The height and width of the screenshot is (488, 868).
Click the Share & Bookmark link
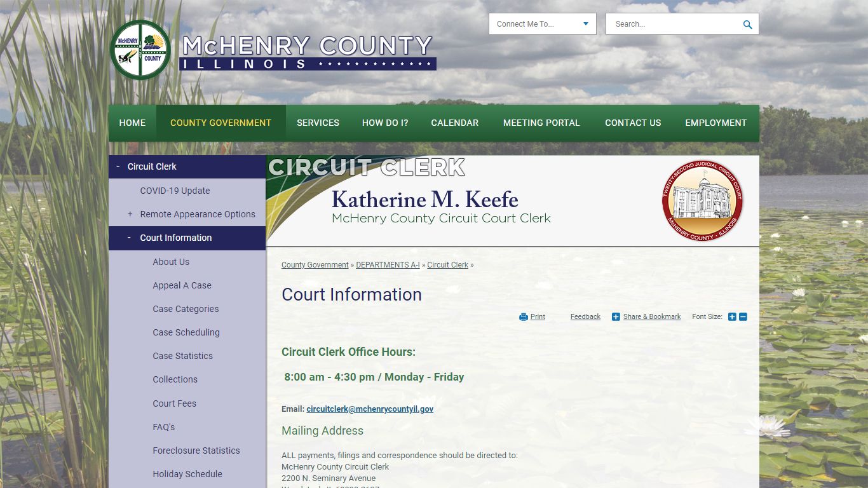(x=652, y=317)
